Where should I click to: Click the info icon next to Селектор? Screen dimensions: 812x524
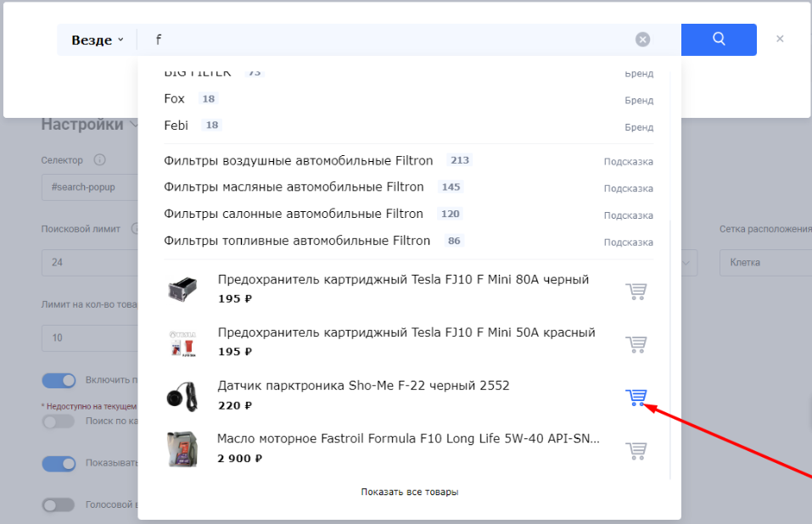(99, 160)
